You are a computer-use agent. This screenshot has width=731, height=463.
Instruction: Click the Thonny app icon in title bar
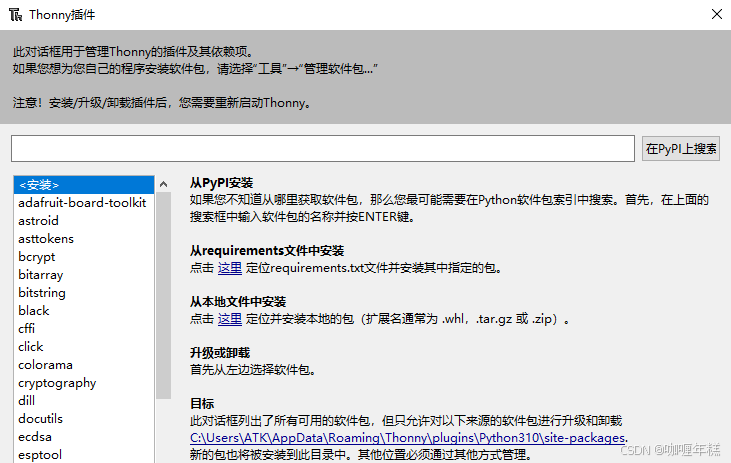(15, 14)
